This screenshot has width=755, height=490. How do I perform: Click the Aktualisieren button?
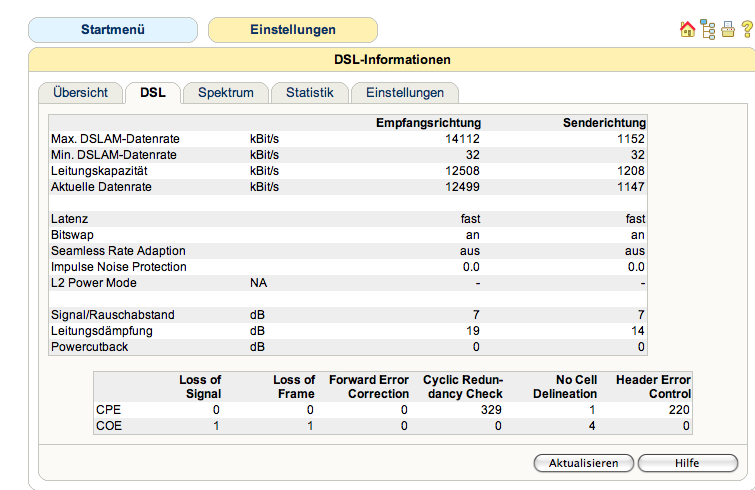pyautogui.click(x=584, y=463)
